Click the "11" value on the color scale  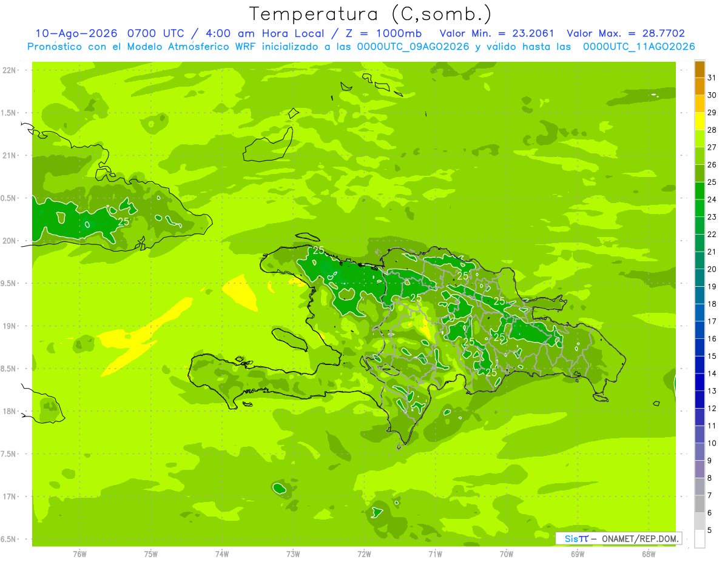(712, 426)
